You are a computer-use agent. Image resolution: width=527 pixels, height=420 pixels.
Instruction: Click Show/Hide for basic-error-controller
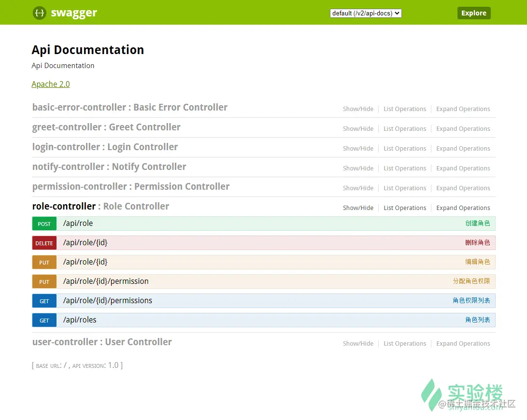(358, 109)
